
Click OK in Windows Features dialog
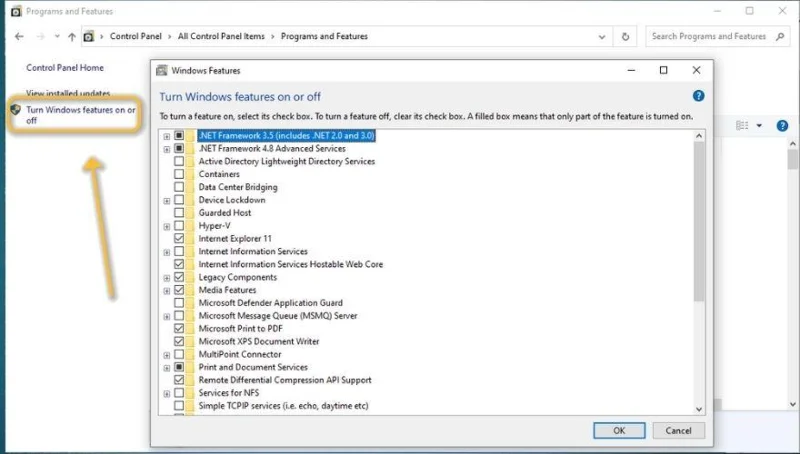pyautogui.click(x=619, y=431)
